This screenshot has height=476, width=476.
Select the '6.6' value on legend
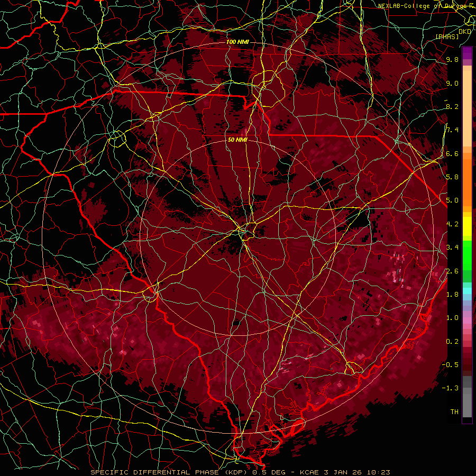pyautogui.click(x=452, y=153)
